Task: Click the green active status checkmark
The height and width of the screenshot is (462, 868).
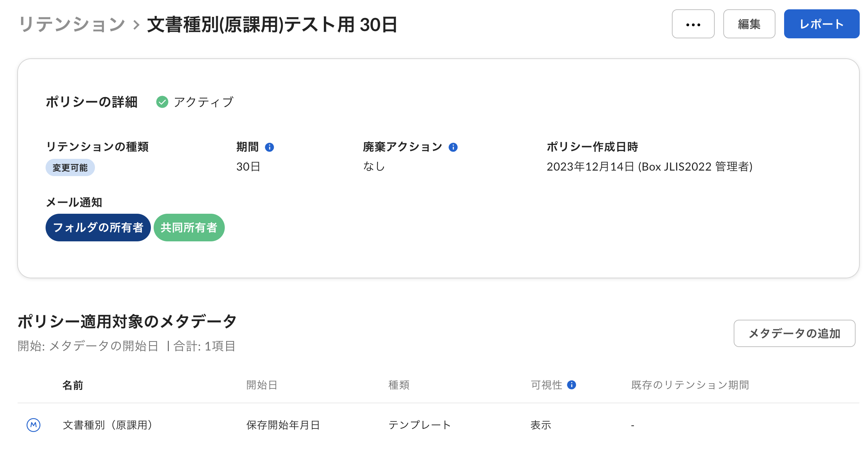Action: click(162, 102)
